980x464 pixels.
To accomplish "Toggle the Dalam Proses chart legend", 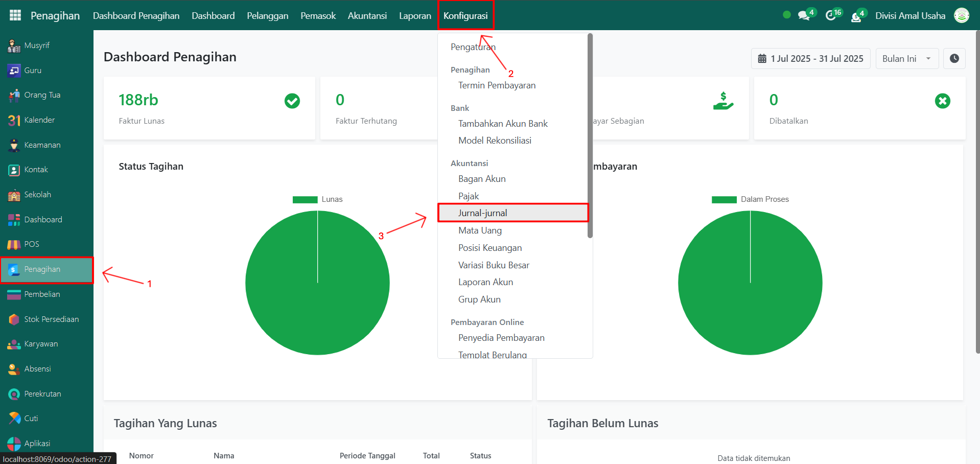I will click(750, 199).
